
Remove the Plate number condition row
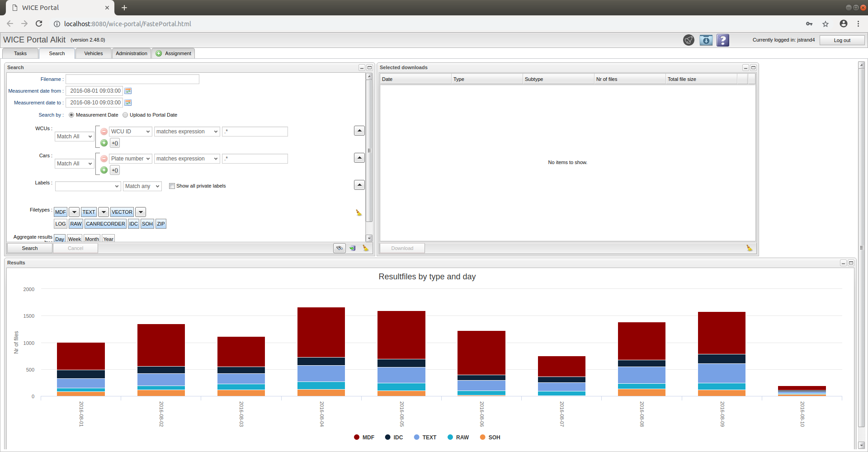[x=104, y=159]
